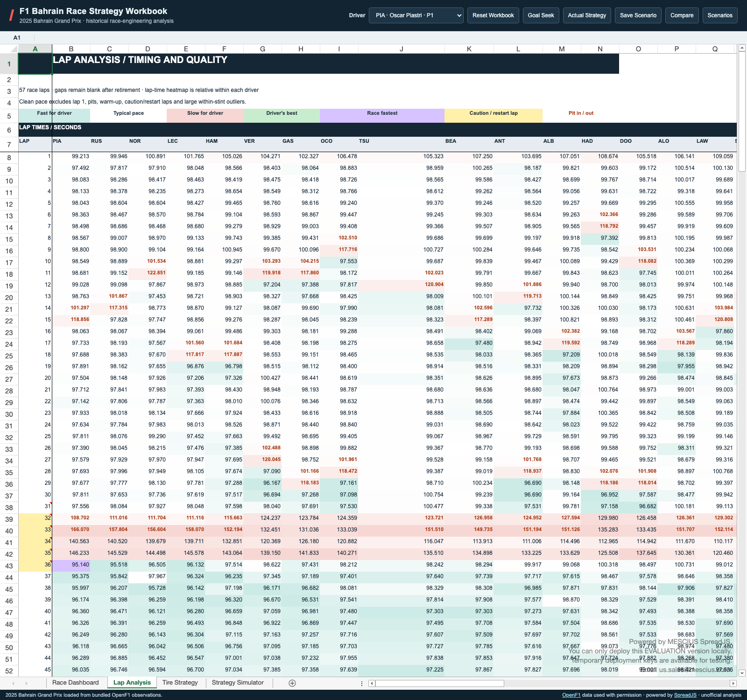Select column header Q
The image size is (747, 700).
715,49
